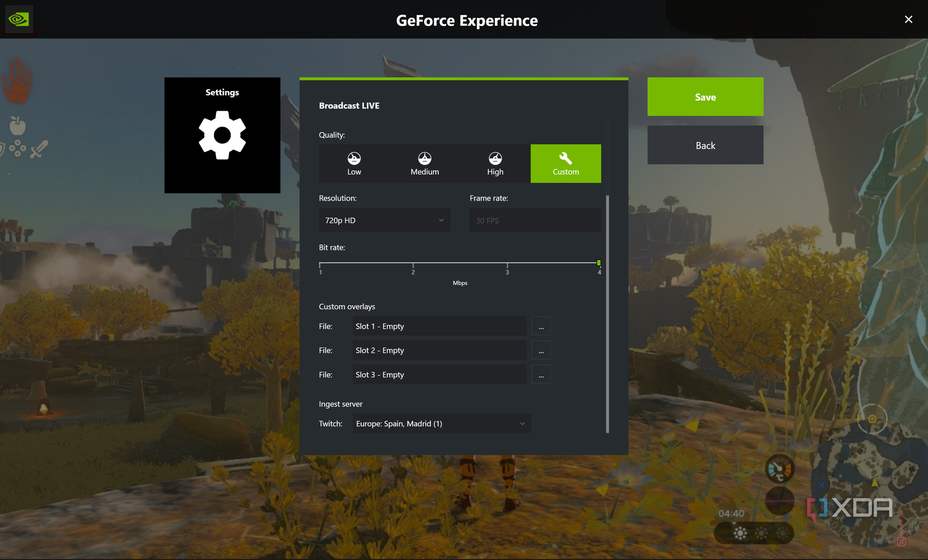Select the Custom quality preset
This screenshot has height=560, width=928.
565,164
